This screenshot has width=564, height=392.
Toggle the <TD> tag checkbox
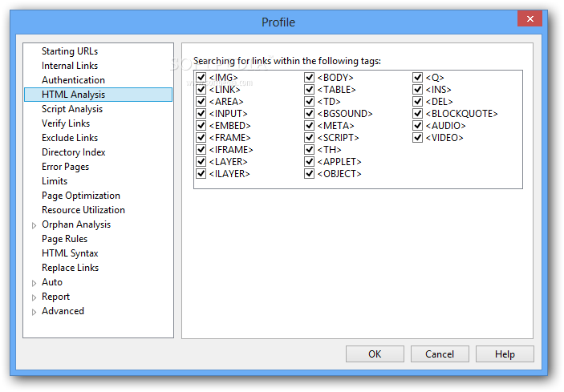(x=309, y=101)
